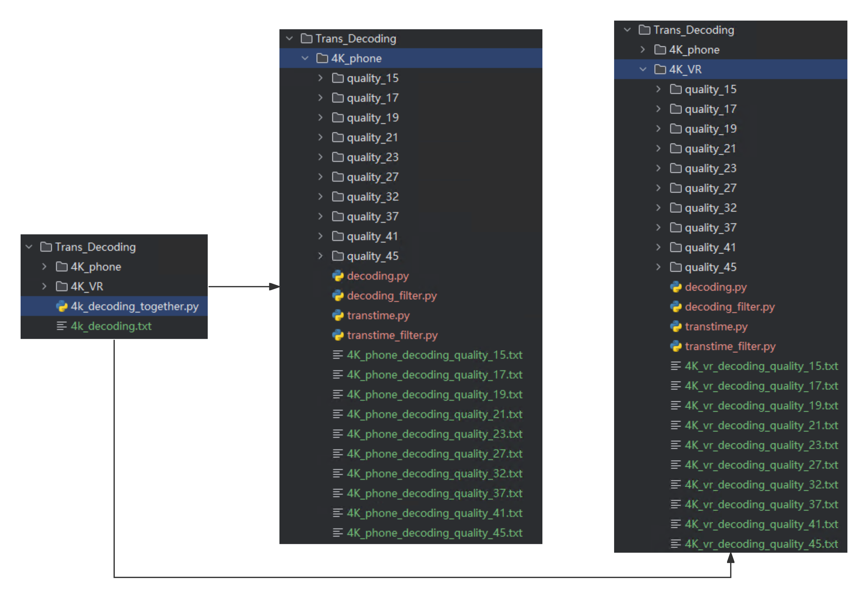Open 4K_phone_decoding_quality_27.txt
This screenshot has width=868, height=598.
click(x=435, y=454)
